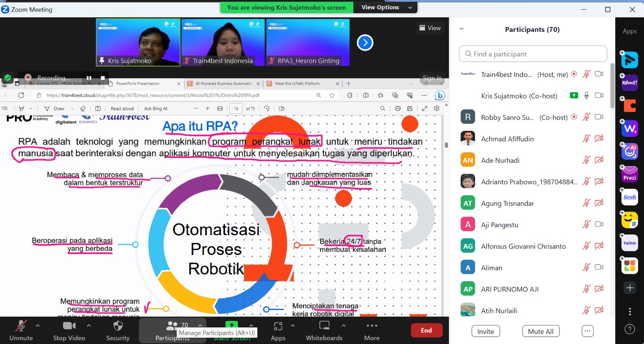Toggle Ade Nurhadi video camera icon
The image size is (644, 344).
tap(599, 160)
